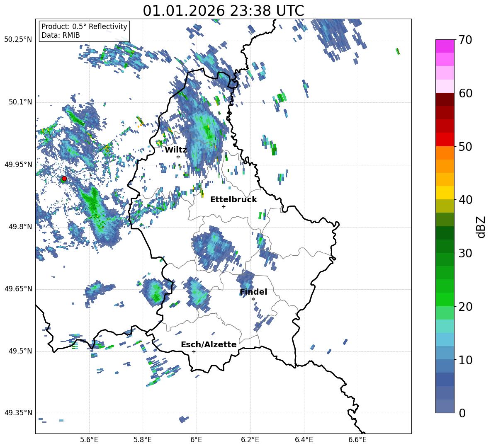491x448 pixels.
Task: Click the colorbar tick label 0
Action: point(462,413)
